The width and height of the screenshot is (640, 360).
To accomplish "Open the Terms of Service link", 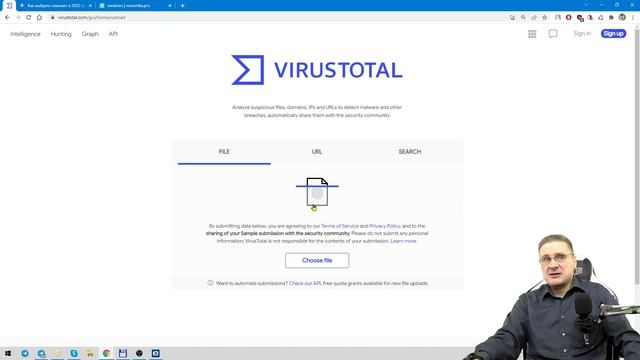I will click(340, 226).
